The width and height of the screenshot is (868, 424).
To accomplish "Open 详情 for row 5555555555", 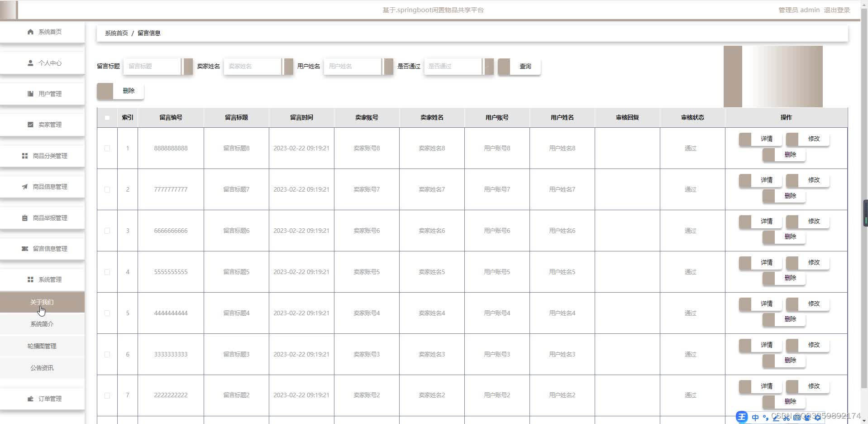I will click(760, 263).
